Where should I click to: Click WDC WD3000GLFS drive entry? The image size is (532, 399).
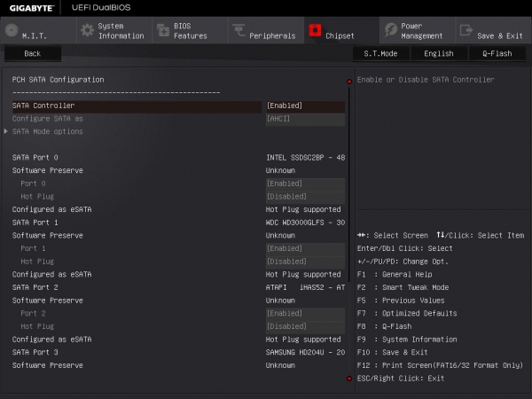click(305, 223)
